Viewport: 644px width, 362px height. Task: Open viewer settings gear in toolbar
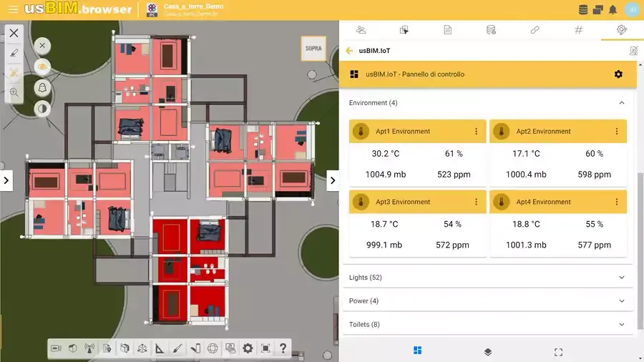[248, 348]
